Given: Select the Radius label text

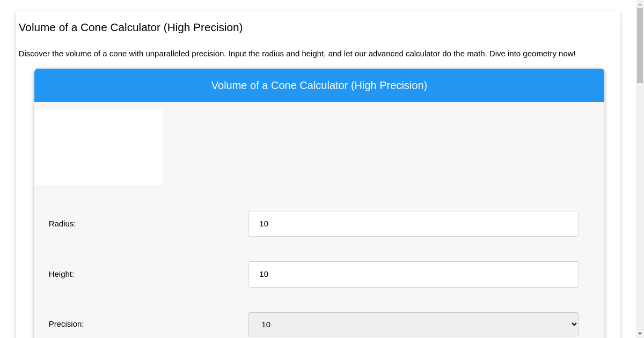Looking at the screenshot, I should click(62, 224).
